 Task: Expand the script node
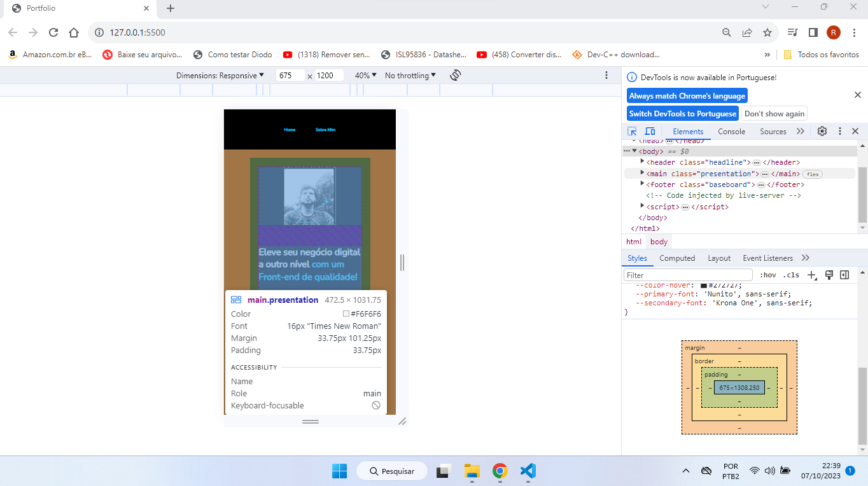pyautogui.click(x=643, y=206)
